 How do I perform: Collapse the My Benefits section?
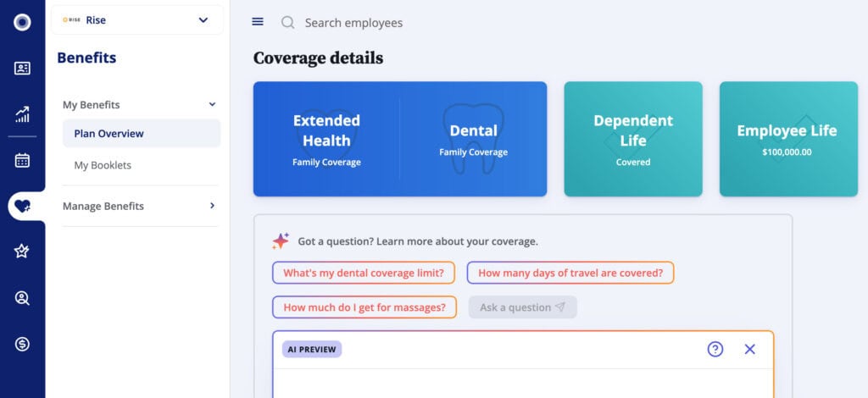pyautogui.click(x=212, y=105)
